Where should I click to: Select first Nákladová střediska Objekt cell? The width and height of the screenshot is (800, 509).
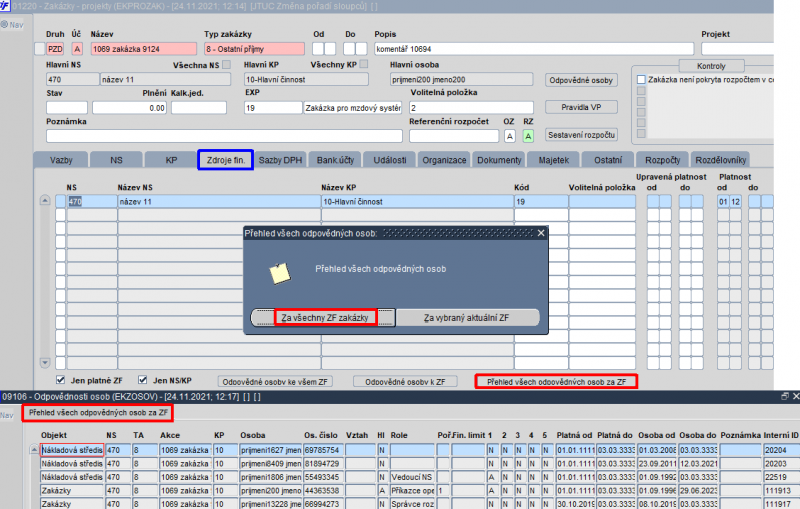pos(72,450)
